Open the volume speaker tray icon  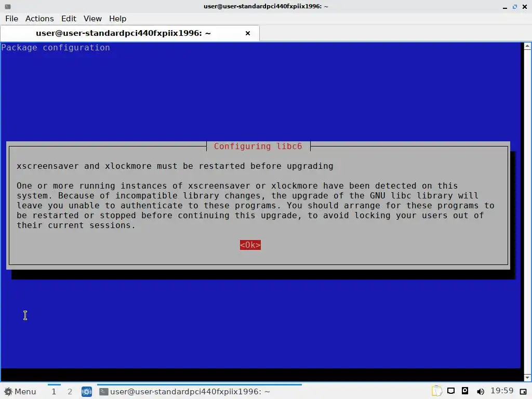point(480,392)
